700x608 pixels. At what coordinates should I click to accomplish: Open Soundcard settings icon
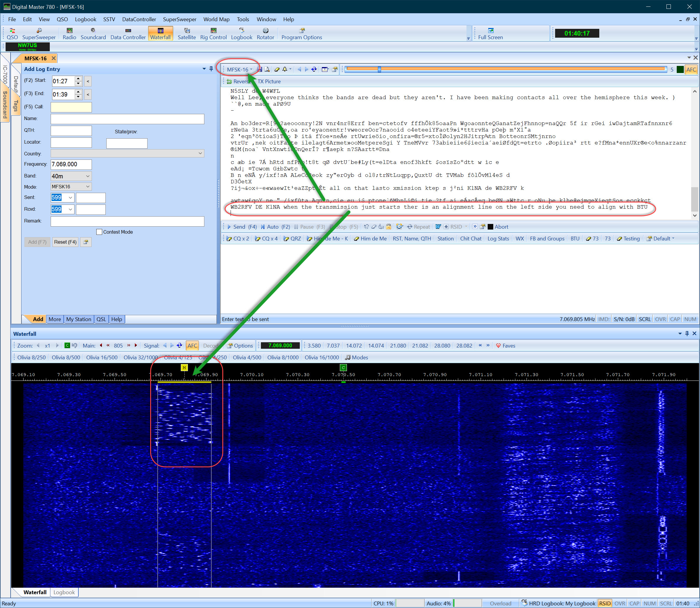[x=93, y=34]
